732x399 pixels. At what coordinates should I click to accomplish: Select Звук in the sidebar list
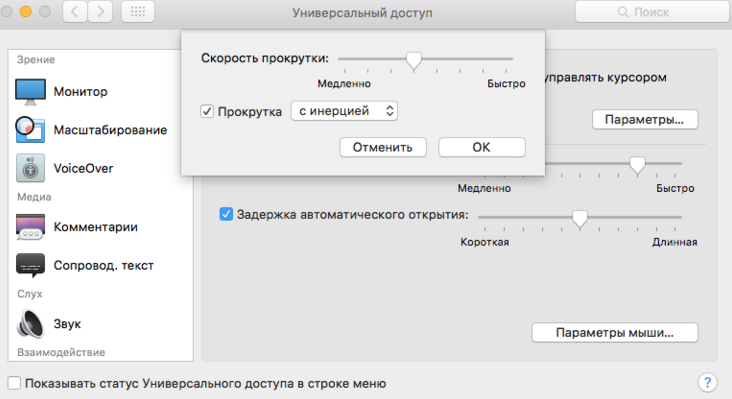click(100, 323)
